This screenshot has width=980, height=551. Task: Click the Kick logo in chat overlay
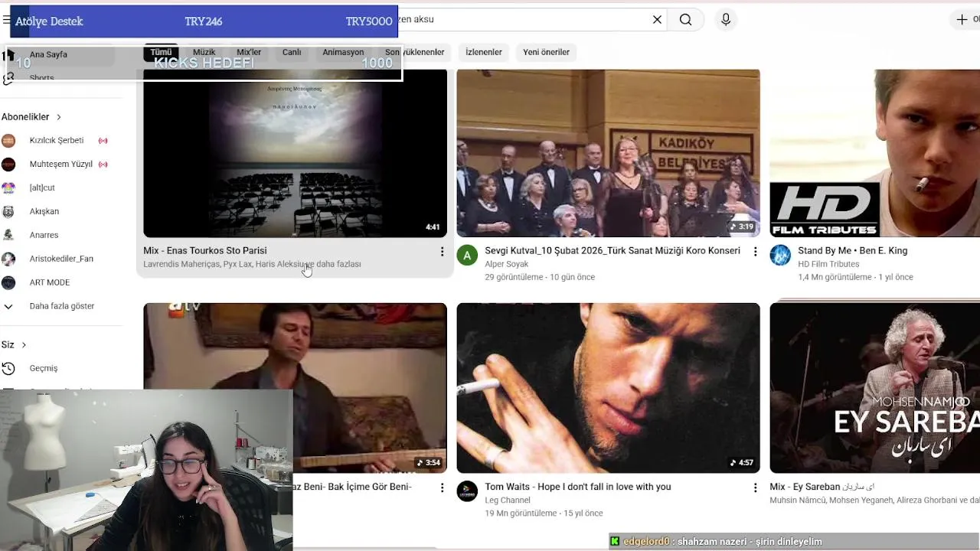coord(615,541)
